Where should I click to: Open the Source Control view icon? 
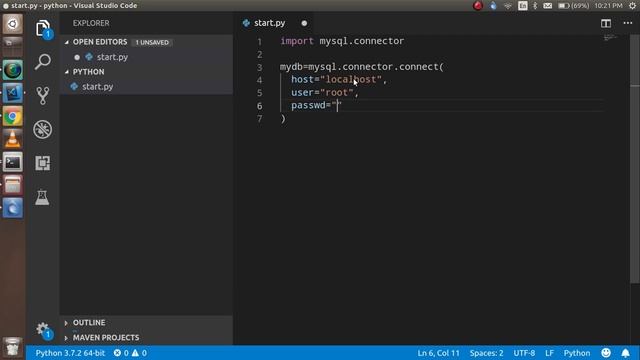(42, 96)
